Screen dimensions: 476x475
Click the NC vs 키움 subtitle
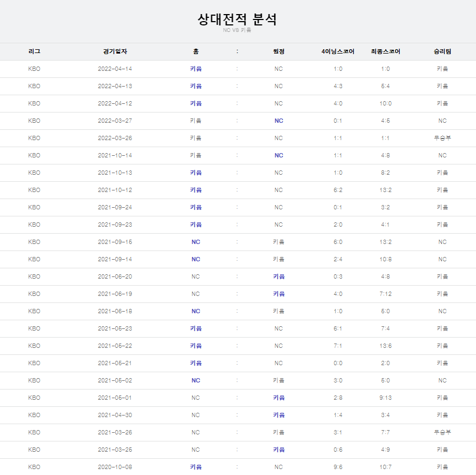(x=237, y=30)
